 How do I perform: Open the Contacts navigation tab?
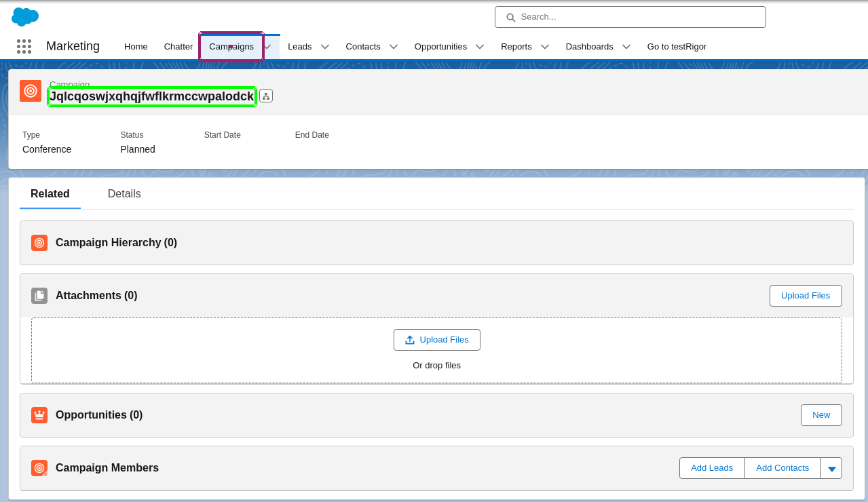(x=363, y=46)
